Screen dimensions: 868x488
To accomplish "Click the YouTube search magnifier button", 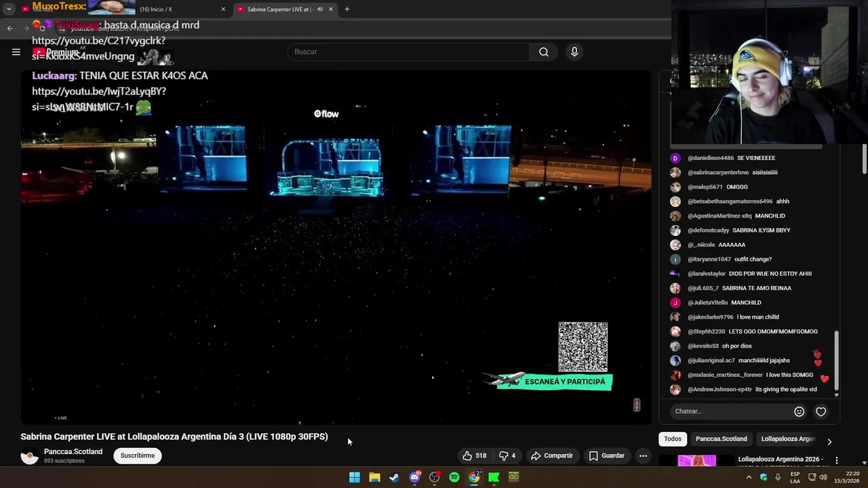I will 544,52.
